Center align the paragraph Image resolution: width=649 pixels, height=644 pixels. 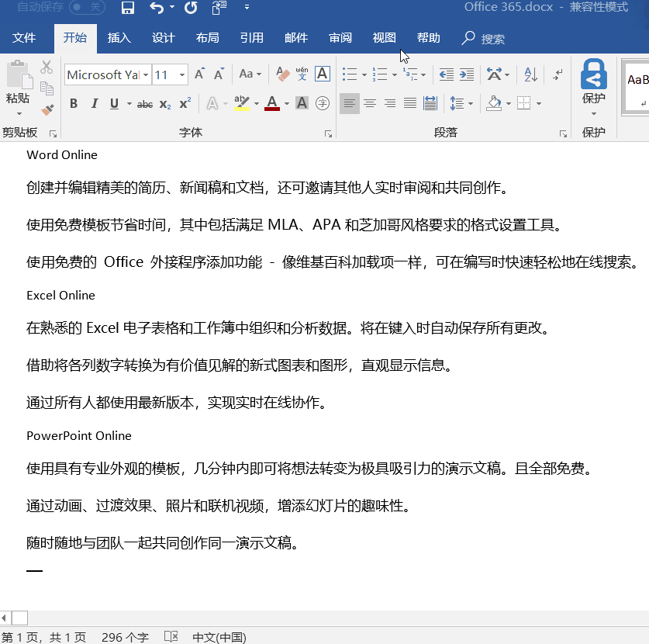coord(370,102)
